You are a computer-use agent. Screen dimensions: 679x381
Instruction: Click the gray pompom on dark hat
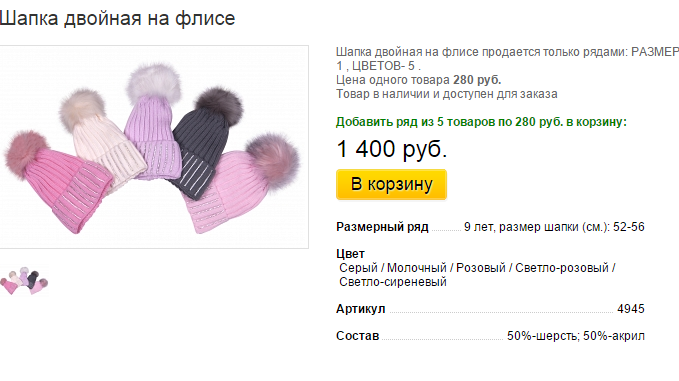coord(219,106)
